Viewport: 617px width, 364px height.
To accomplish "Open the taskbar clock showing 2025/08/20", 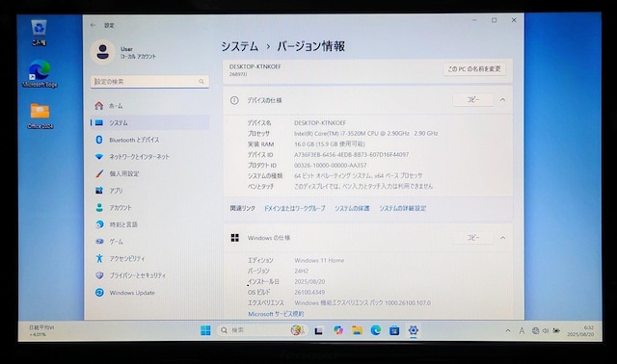I will click(580, 331).
